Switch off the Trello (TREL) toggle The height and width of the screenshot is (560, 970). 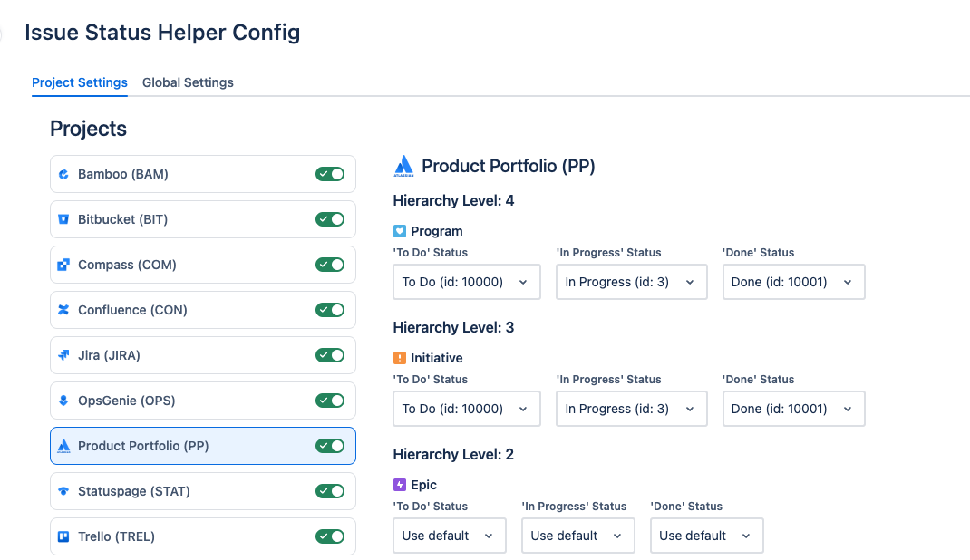[x=330, y=536]
